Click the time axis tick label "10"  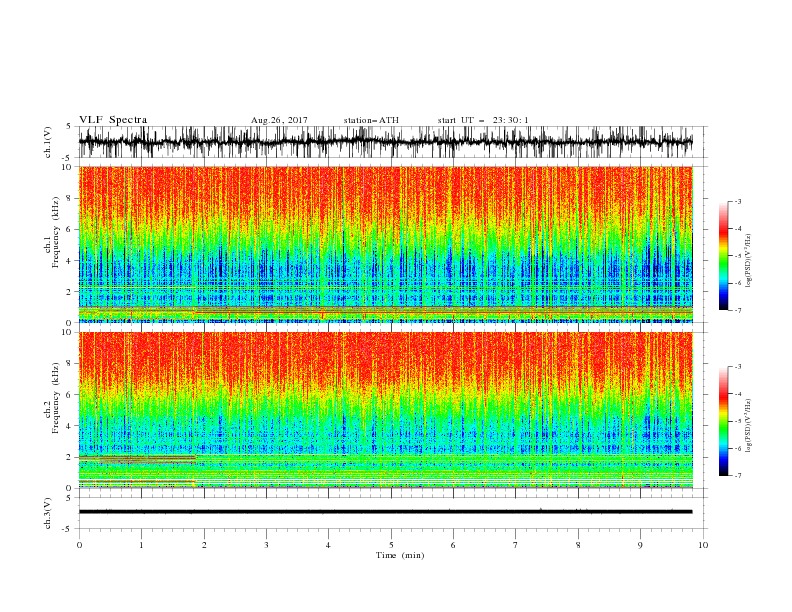point(703,545)
